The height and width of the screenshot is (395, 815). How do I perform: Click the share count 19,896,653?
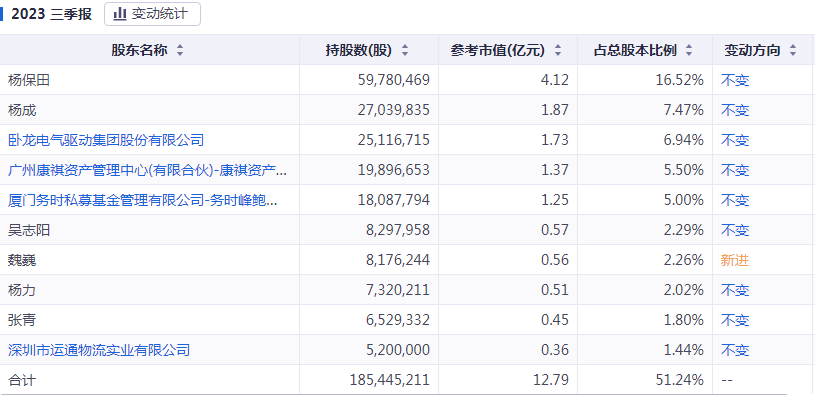click(x=393, y=170)
